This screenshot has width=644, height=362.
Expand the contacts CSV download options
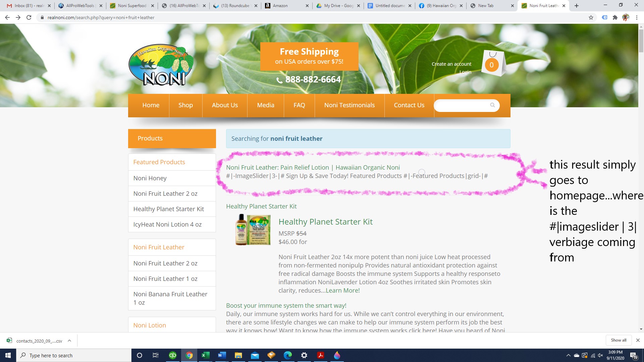point(69,341)
